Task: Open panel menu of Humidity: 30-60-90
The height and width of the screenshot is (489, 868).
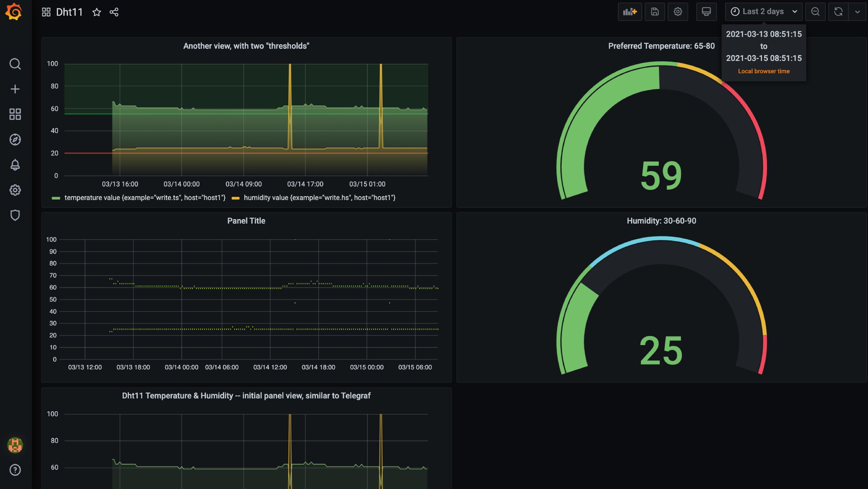Action: point(661,221)
